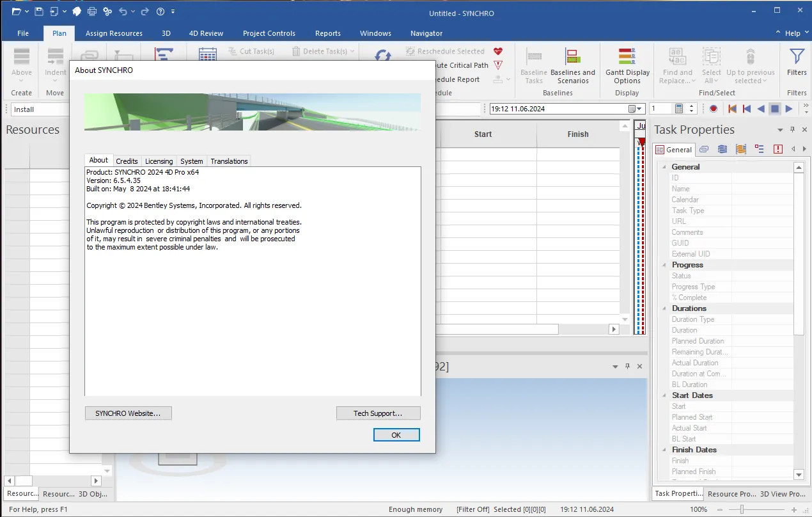812x517 pixels.
Task: Click the red heart icon in the ribbon
Action: click(498, 51)
